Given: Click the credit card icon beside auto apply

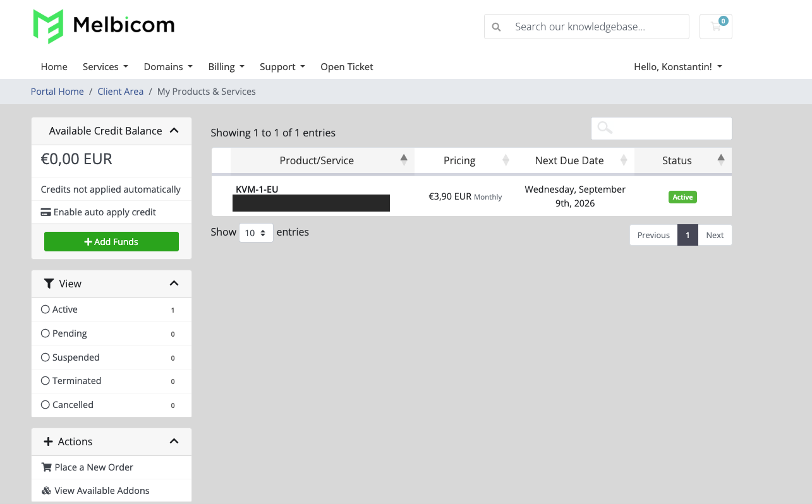Looking at the screenshot, I should (46, 212).
